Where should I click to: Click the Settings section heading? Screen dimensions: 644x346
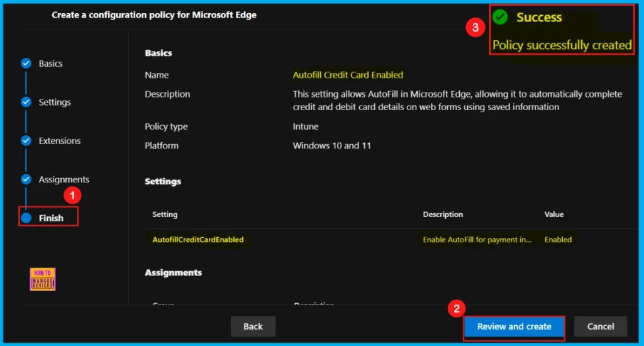point(163,181)
